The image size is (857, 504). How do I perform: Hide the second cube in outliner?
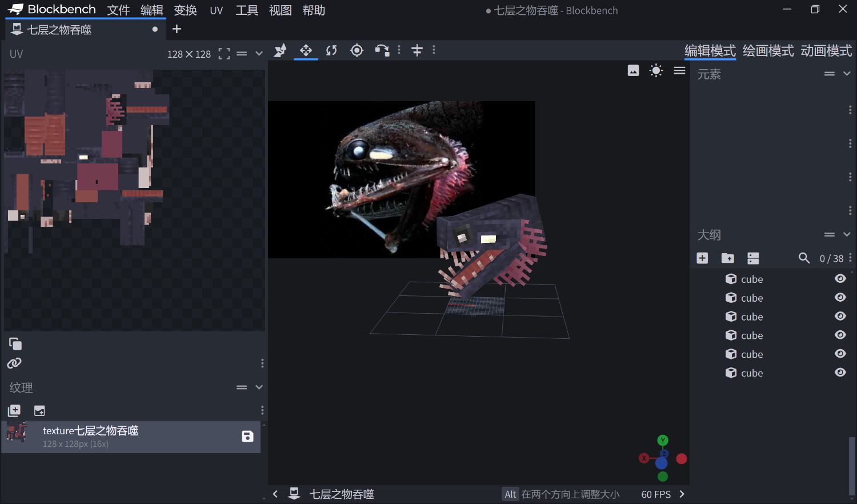pos(840,298)
